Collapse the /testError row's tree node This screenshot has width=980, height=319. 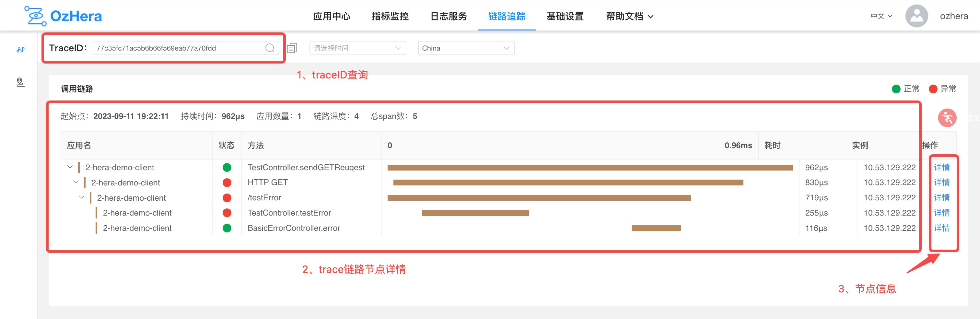(x=81, y=197)
